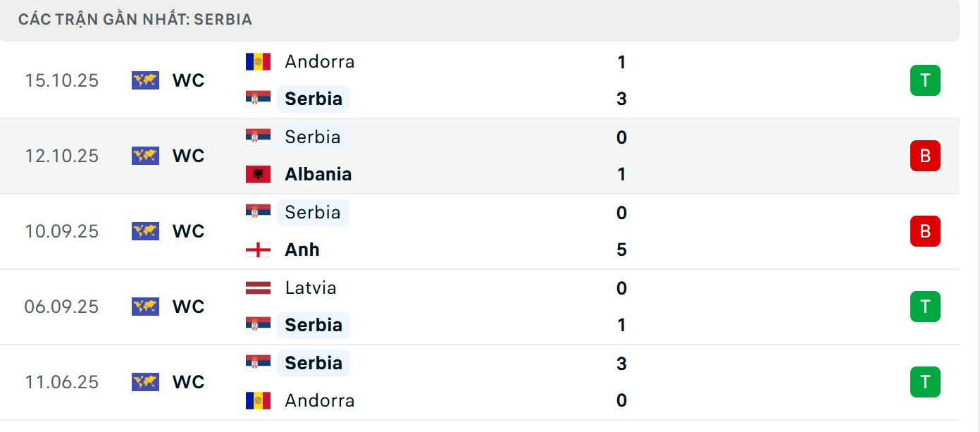Select the date 10.09.25
Screen dimensions: 980x432
click(63, 231)
